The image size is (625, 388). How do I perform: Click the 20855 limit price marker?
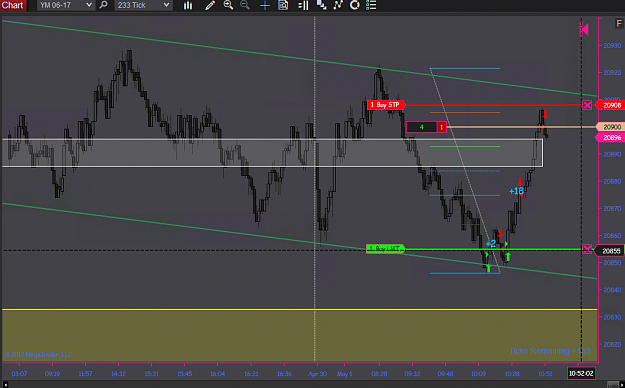[610, 251]
